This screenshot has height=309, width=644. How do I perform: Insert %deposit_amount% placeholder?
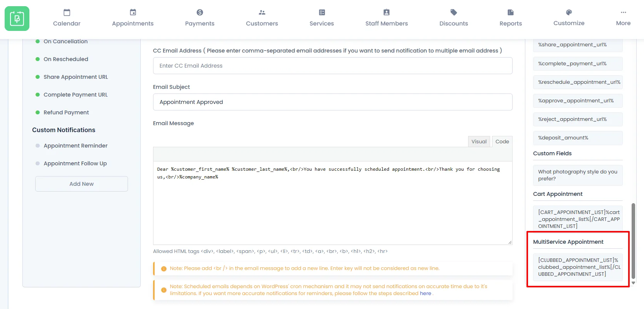(x=578, y=138)
